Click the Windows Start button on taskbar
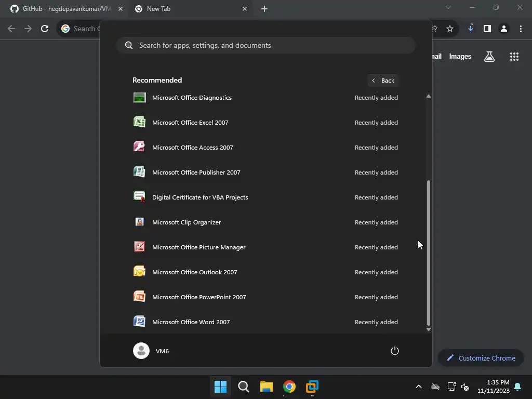532x399 pixels. 220,387
